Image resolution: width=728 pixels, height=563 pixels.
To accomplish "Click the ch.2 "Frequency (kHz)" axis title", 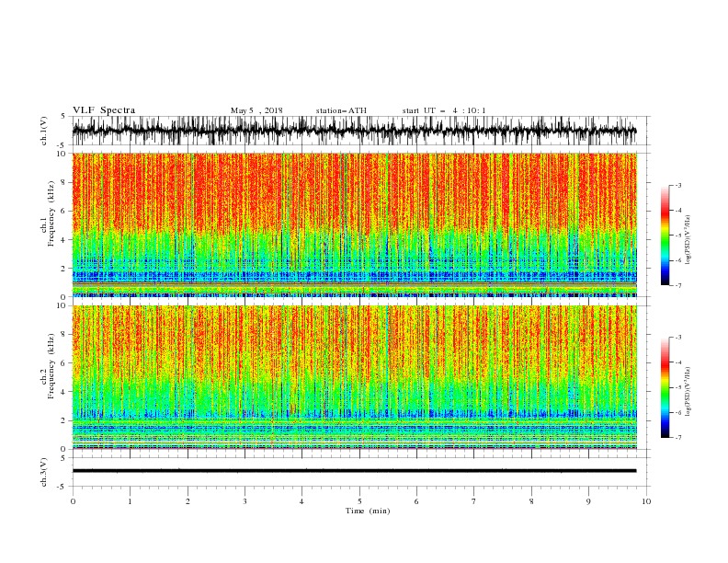I will click(x=51, y=365).
